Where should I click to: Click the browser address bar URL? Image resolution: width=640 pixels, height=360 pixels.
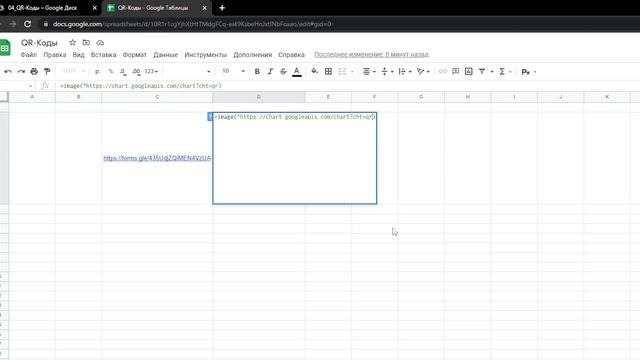click(192, 24)
